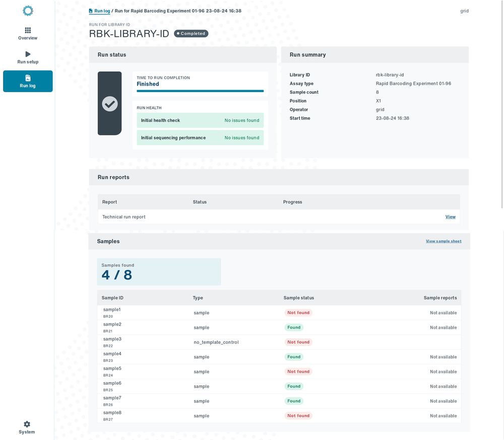Image resolution: width=504 pixels, height=440 pixels.
Task: Select the sample3 table row
Action: [279, 342]
